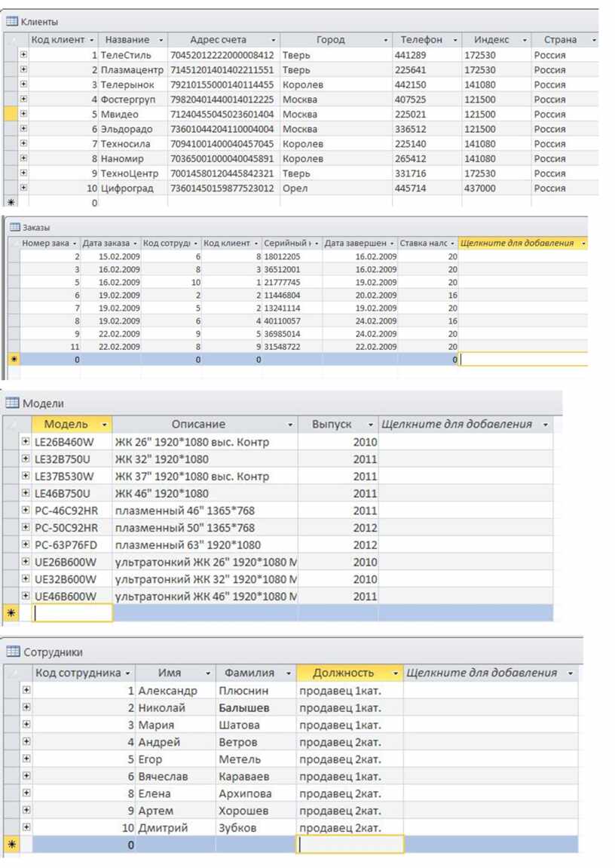Expand the PC-63P76FD model subdatasheet

[x=26, y=544]
